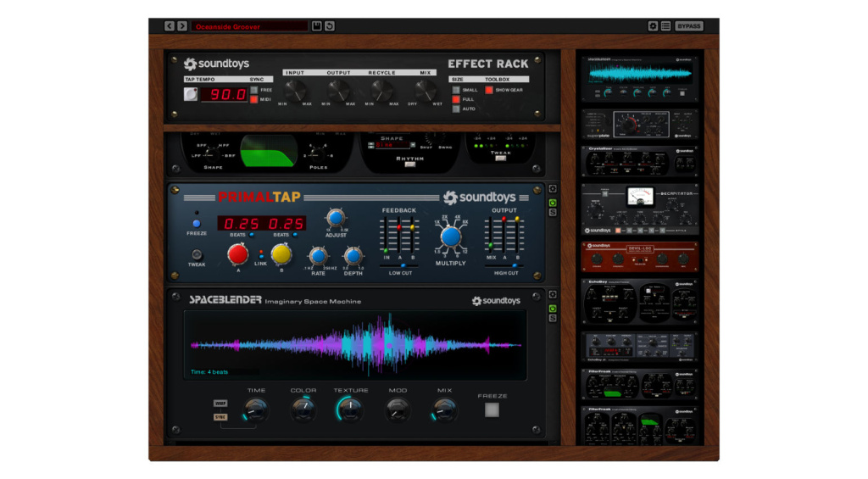This screenshot has height=479, width=868.
Task: Click the Soundtoys logo in Effect Rack
Action: tap(216, 64)
